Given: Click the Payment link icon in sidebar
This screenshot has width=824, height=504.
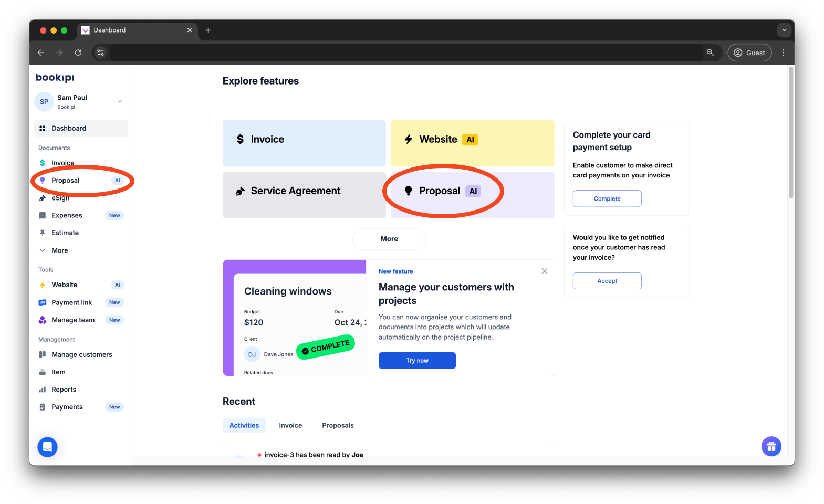Looking at the screenshot, I should [43, 303].
